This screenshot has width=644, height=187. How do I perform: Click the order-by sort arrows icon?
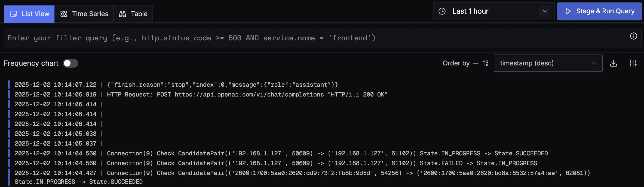coord(485,63)
